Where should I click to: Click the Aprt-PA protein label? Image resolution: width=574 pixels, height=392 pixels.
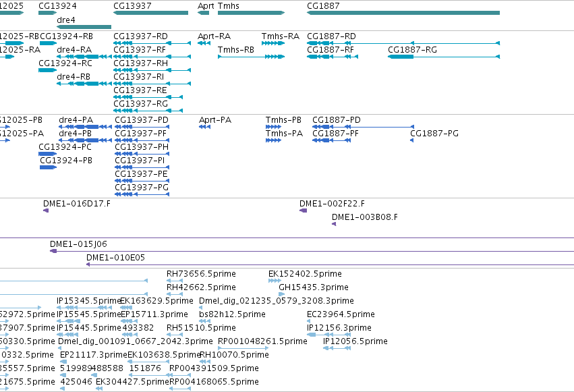click(215, 120)
